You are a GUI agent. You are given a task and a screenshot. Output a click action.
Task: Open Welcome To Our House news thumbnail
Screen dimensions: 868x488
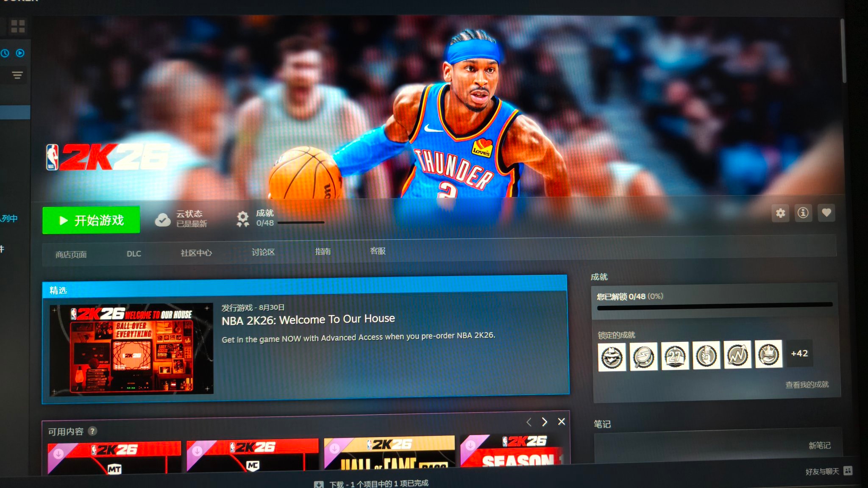pos(131,349)
